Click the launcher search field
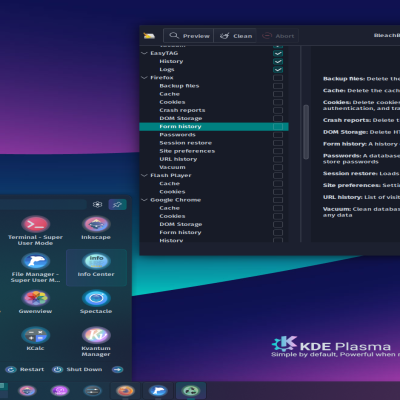Image resolution: width=400 pixels, height=400 pixels. (43, 204)
